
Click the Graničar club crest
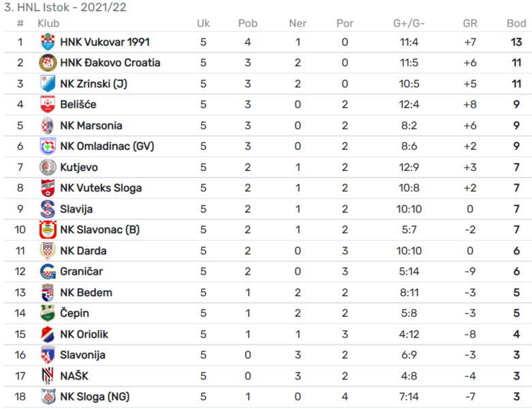48,271
